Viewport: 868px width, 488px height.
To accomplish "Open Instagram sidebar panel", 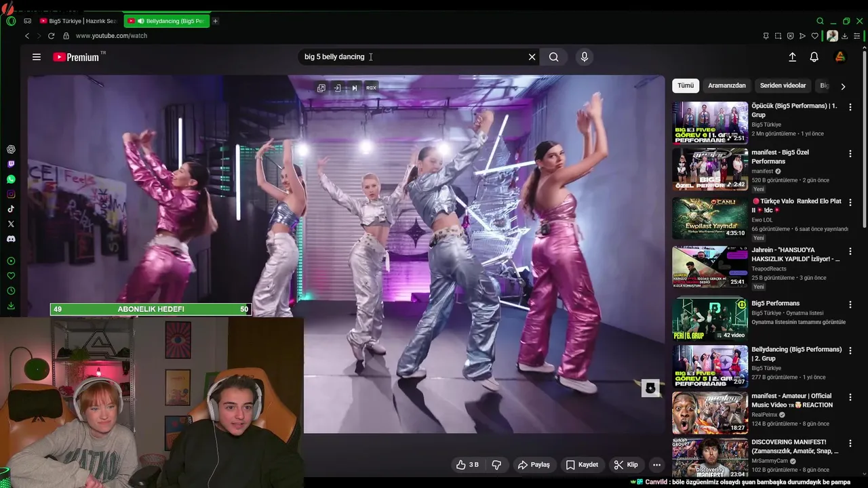I will (x=11, y=194).
